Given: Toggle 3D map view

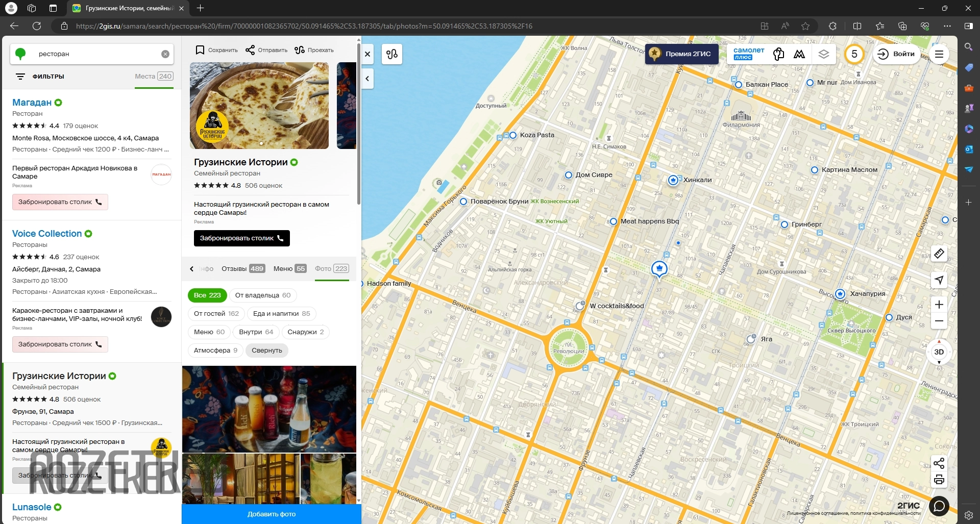Looking at the screenshot, I should coord(939,352).
